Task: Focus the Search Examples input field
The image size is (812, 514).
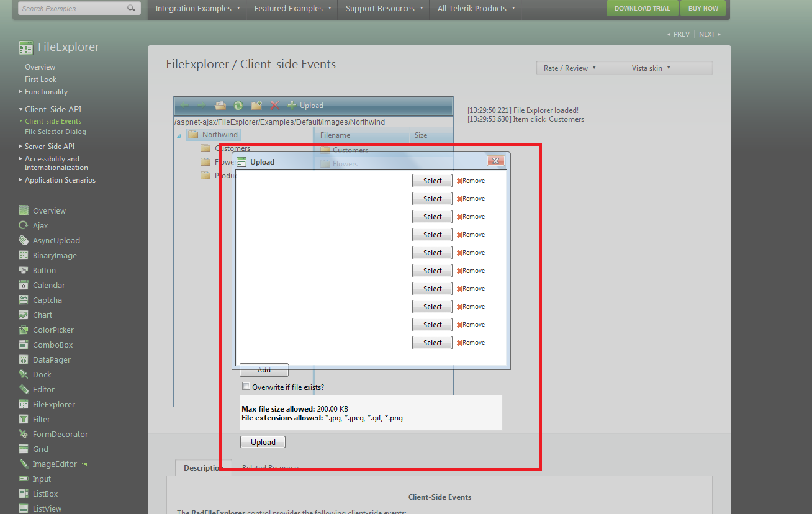Action: point(71,9)
